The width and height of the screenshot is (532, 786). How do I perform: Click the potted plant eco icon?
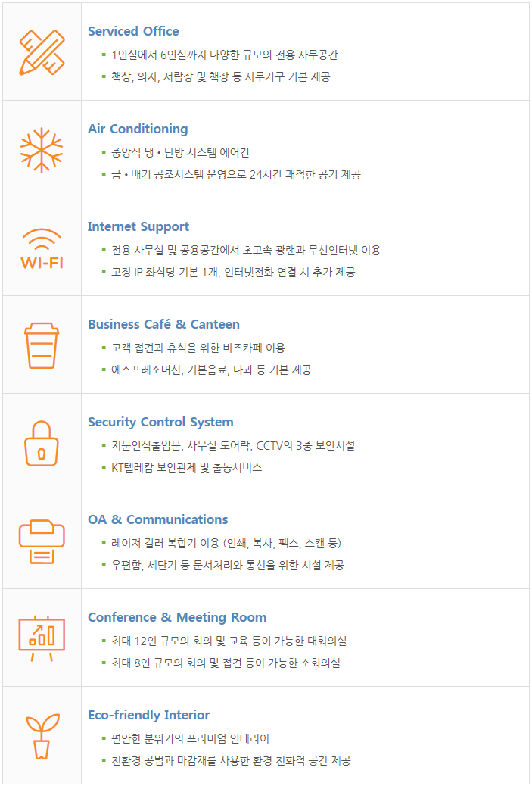pyautogui.click(x=42, y=736)
